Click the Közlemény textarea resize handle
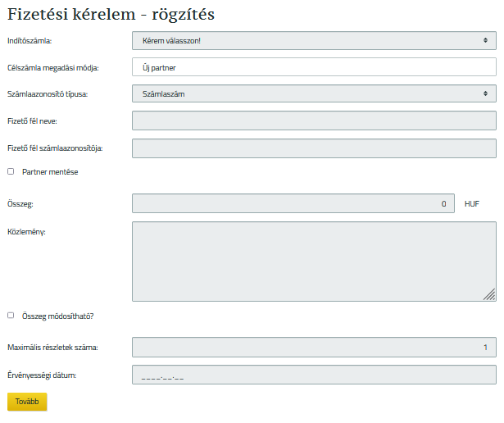This screenshot has height=423, width=504. (x=489, y=295)
